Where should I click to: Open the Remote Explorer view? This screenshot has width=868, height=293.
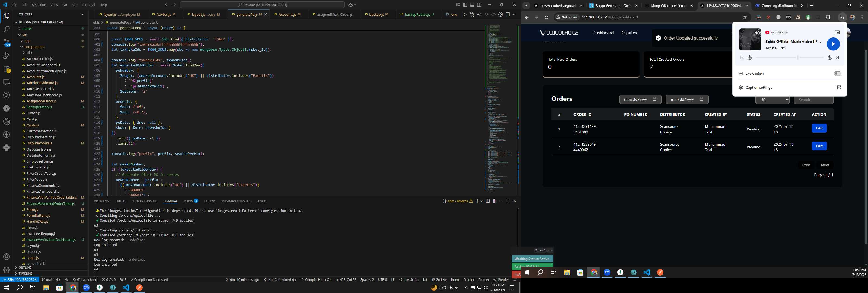tap(7, 82)
